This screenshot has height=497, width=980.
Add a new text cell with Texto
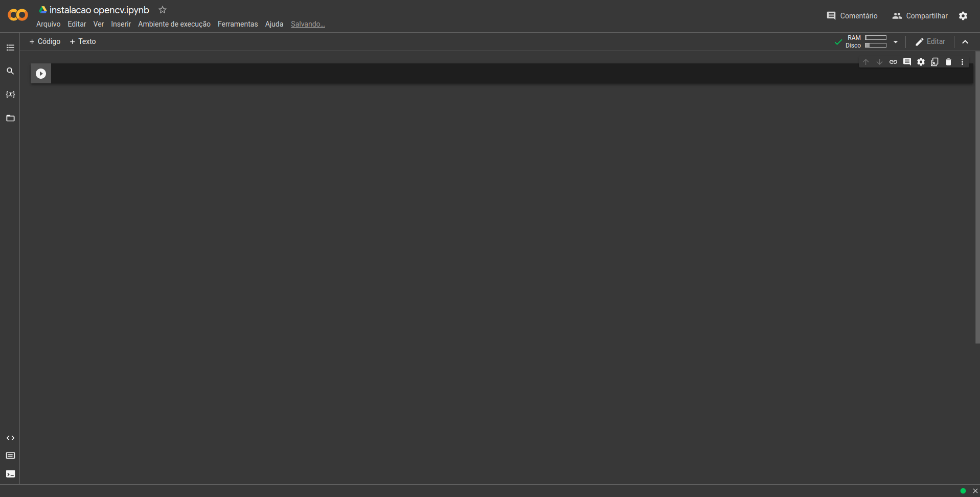[83, 41]
